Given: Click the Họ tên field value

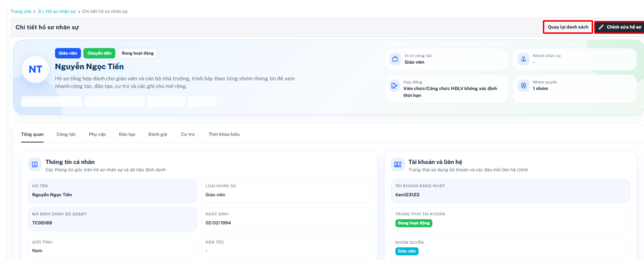Looking at the screenshot, I should pyautogui.click(x=52, y=195).
